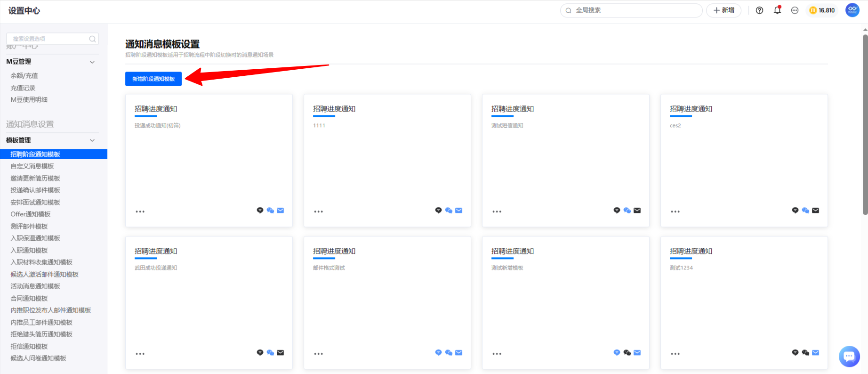Click SMS icon on 邮件格式测试 card

438,353
